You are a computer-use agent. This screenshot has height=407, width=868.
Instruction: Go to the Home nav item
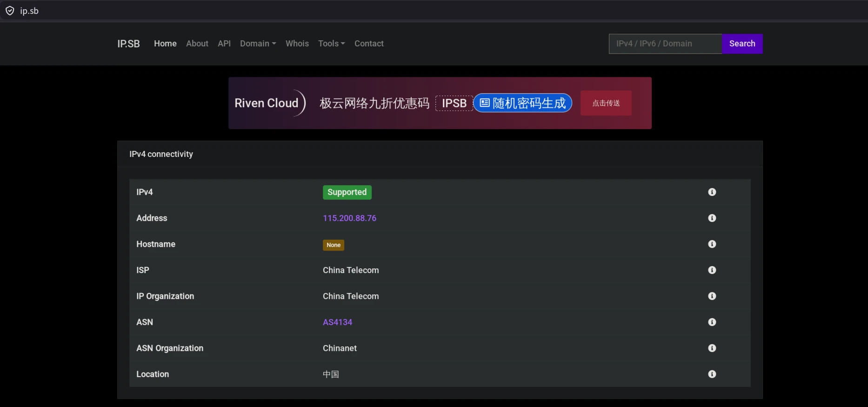[165, 43]
